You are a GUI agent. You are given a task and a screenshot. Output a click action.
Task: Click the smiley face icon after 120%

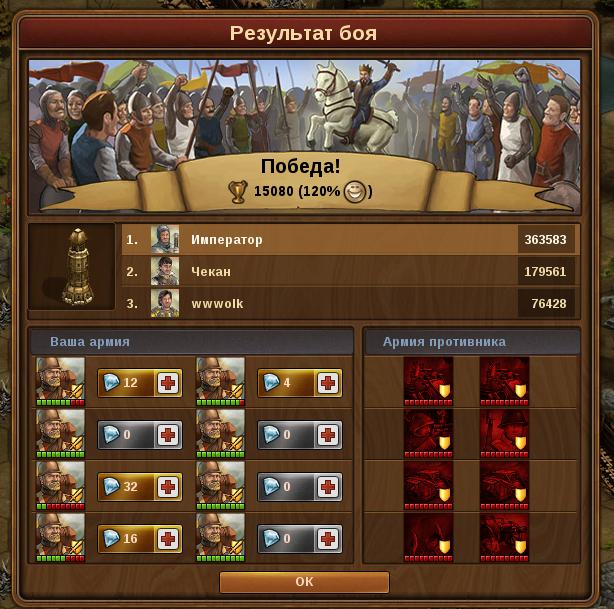pyautogui.click(x=355, y=192)
